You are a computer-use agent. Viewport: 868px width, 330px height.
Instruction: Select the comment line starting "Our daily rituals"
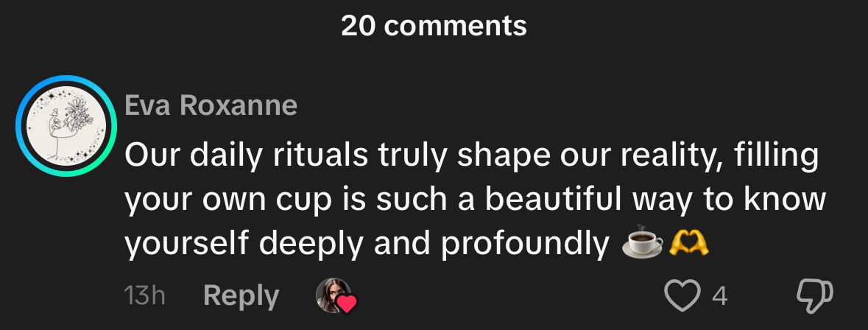(471, 157)
